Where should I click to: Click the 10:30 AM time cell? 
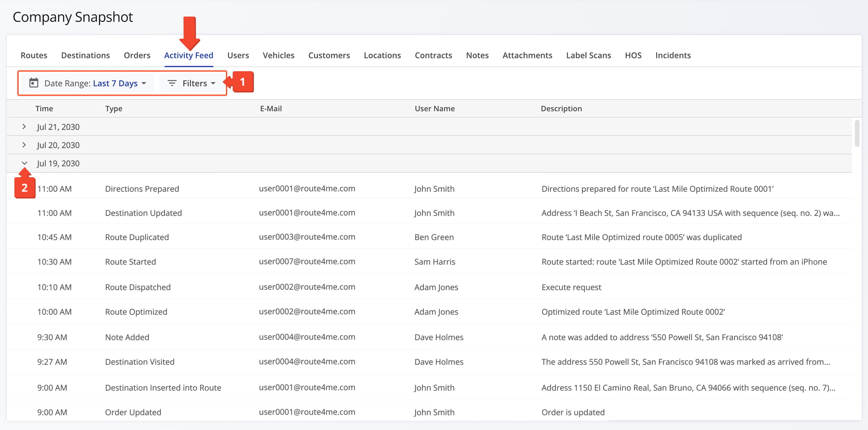tap(54, 262)
